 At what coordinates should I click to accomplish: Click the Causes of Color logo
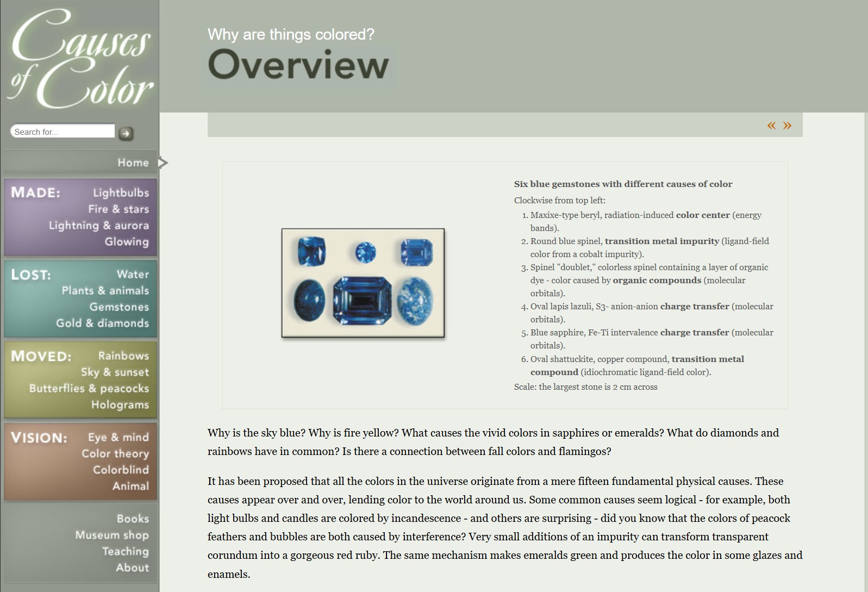[x=80, y=59]
